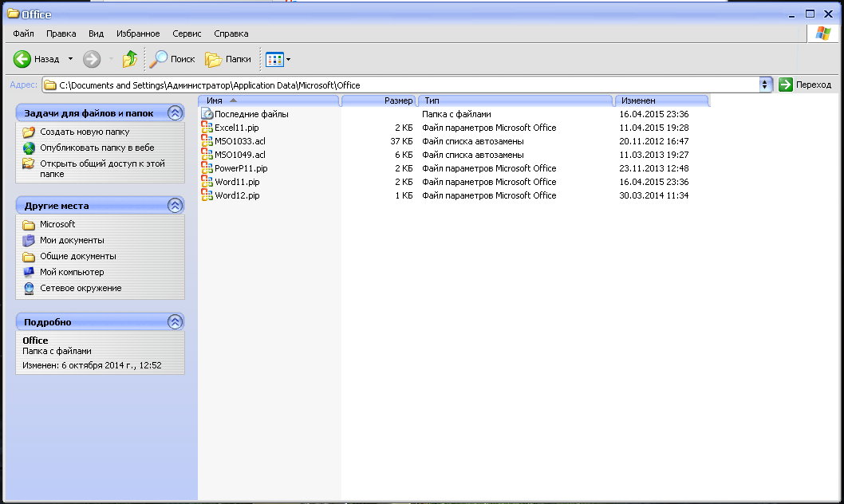Image resolution: width=844 pixels, height=504 pixels.
Task: Expand the address bar dropdown list
Action: (766, 85)
